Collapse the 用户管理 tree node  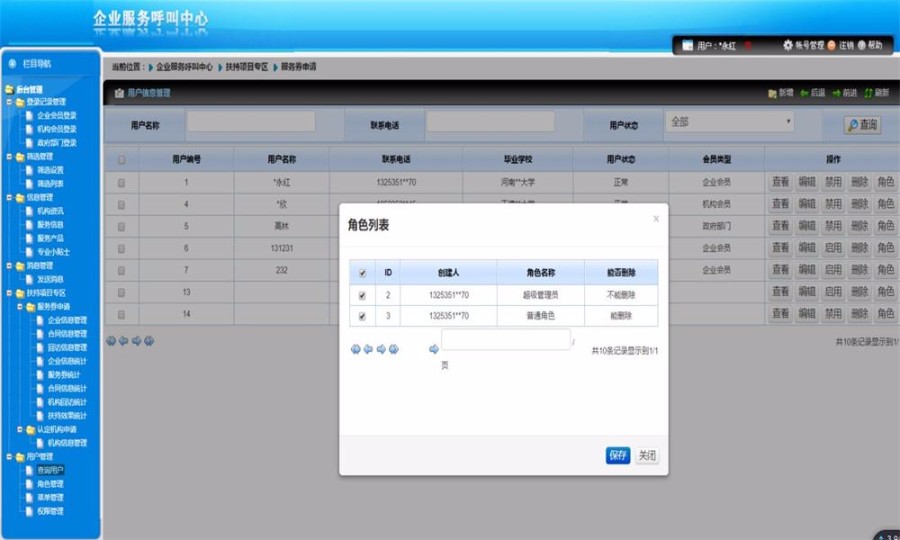[x=9, y=457]
